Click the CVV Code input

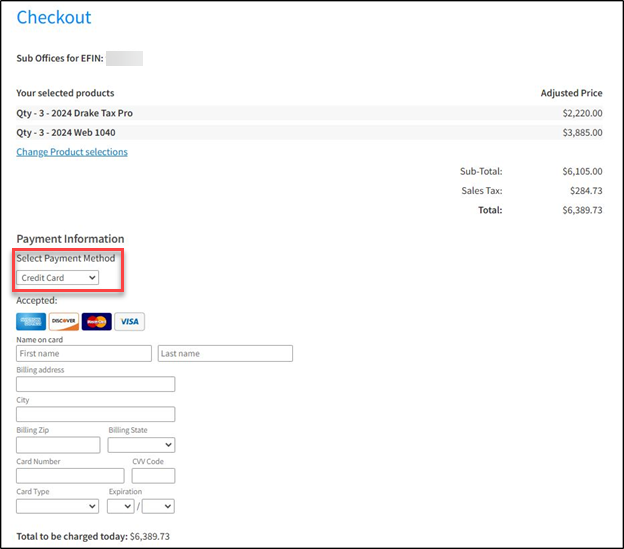(x=153, y=476)
